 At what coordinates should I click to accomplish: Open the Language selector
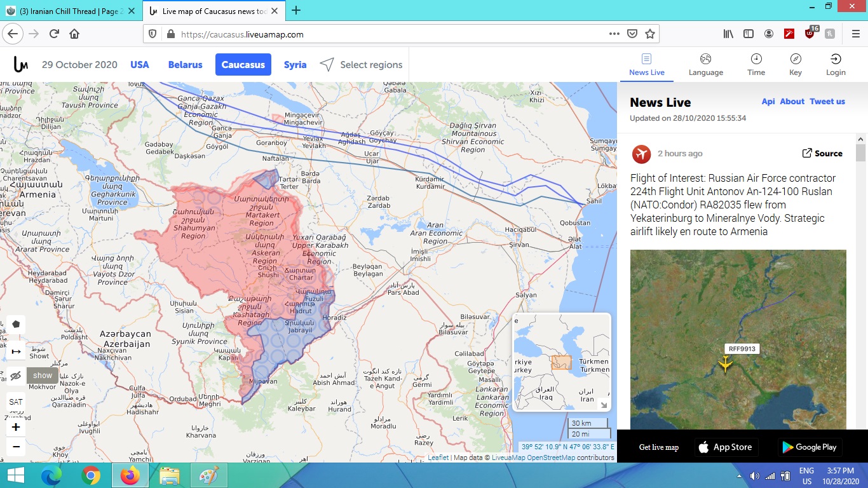point(706,65)
